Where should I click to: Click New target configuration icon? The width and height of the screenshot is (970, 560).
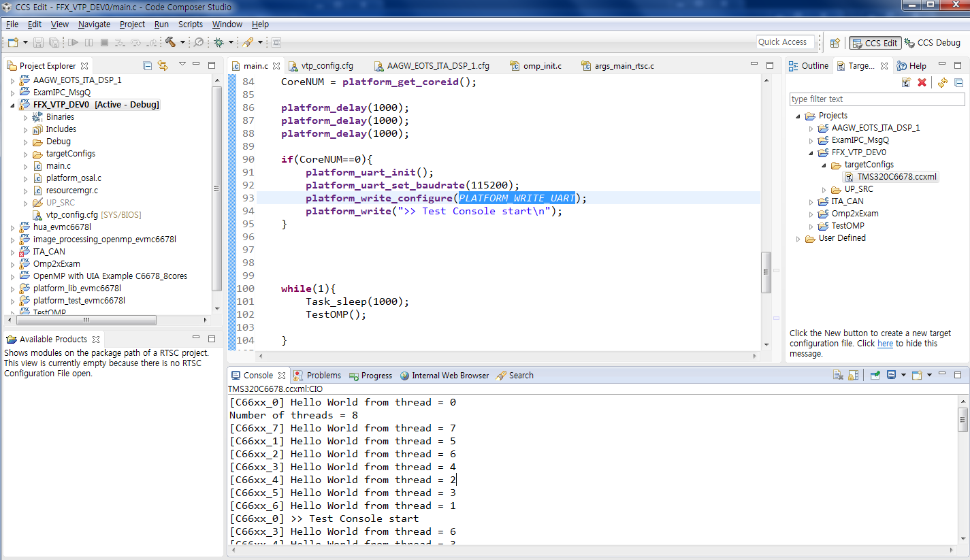(x=906, y=82)
